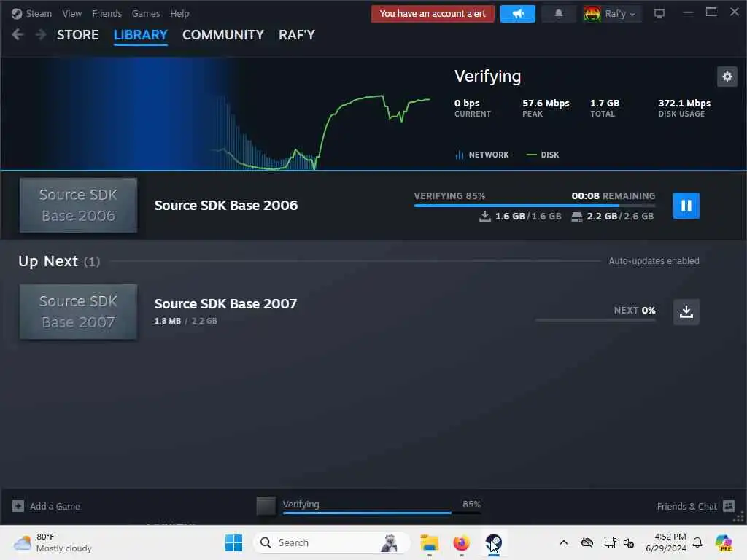The height and width of the screenshot is (560, 747).
Task: Open the Windows notification bell
Action: (697, 542)
